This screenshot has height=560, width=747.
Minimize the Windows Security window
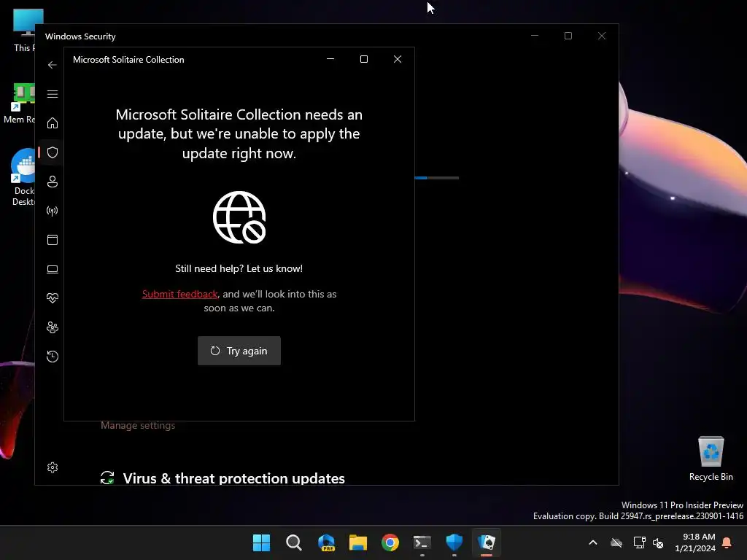pyautogui.click(x=535, y=36)
